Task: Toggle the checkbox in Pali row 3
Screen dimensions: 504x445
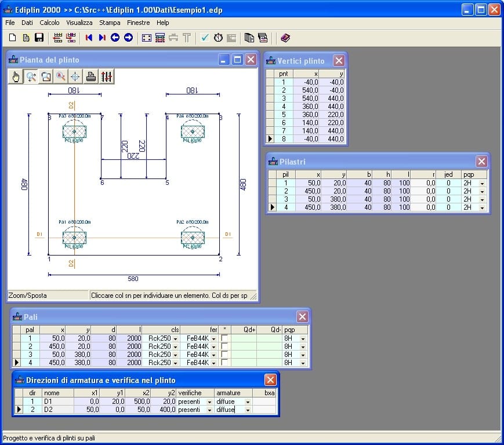Action: [x=224, y=355]
